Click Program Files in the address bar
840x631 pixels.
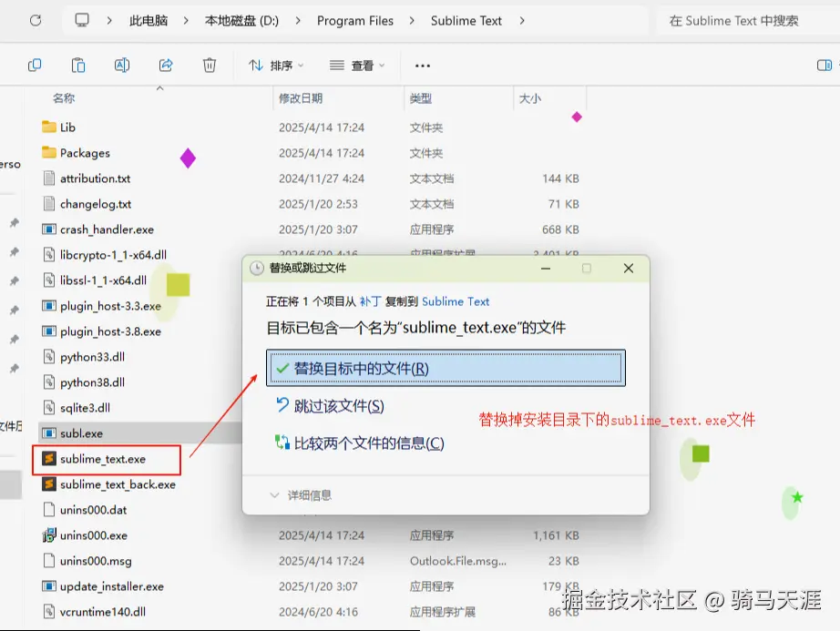[355, 21]
